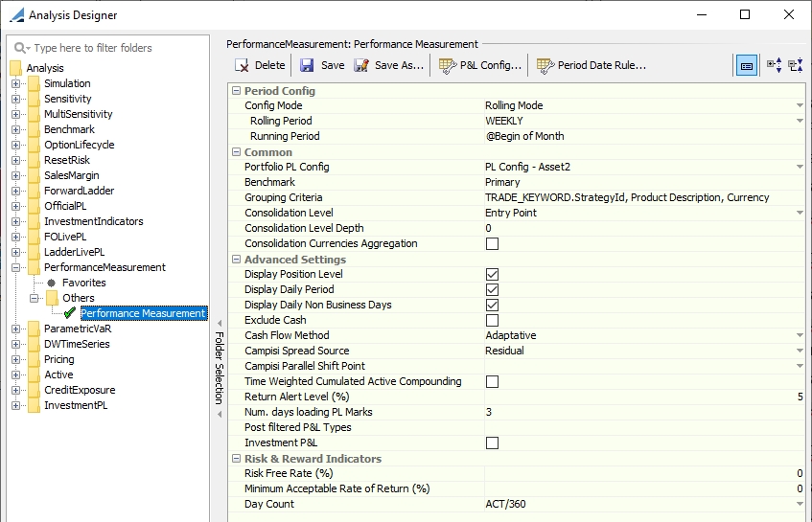Select the OptionLifecycle folder

80,145
